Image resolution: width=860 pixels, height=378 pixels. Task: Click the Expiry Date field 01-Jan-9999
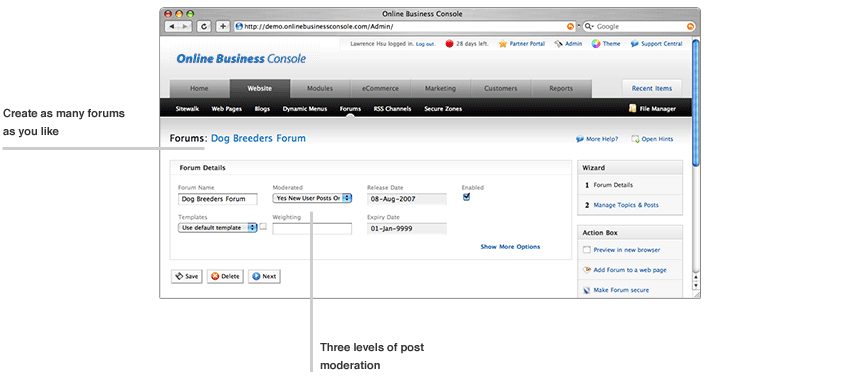[x=406, y=229]
